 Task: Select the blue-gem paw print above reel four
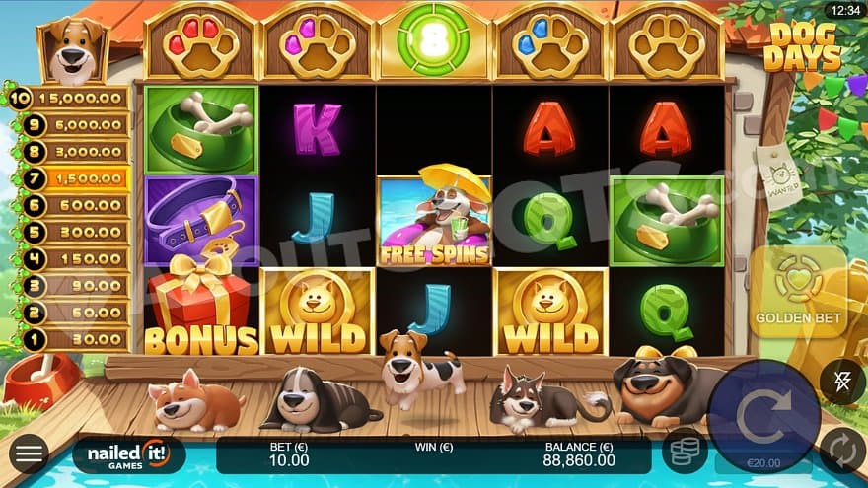[550, 43]
